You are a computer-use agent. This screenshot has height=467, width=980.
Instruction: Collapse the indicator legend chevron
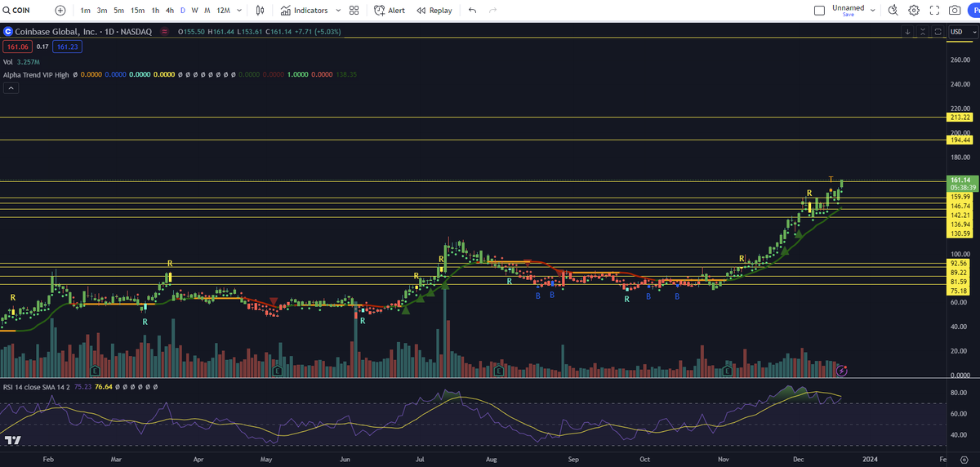point(11,88)
